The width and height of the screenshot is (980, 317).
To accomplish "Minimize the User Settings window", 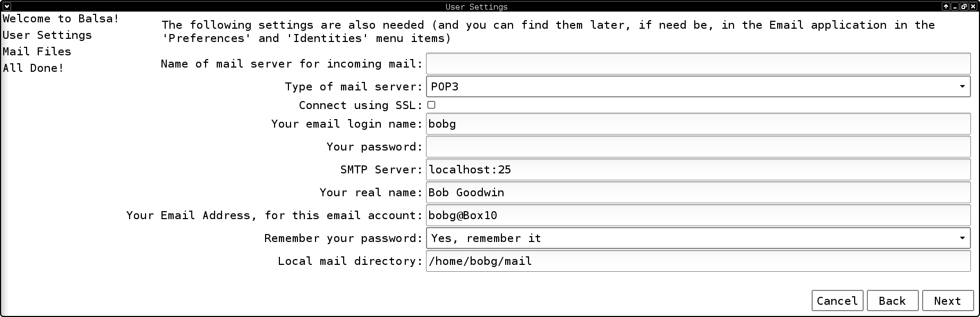I will pos(955,6).
